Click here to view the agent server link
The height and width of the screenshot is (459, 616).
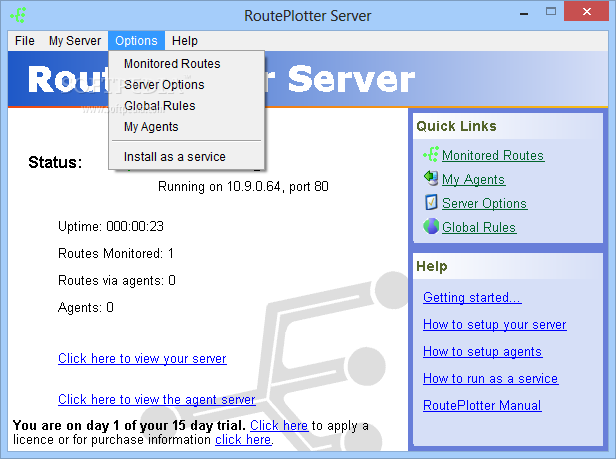(x=157, y=399)
